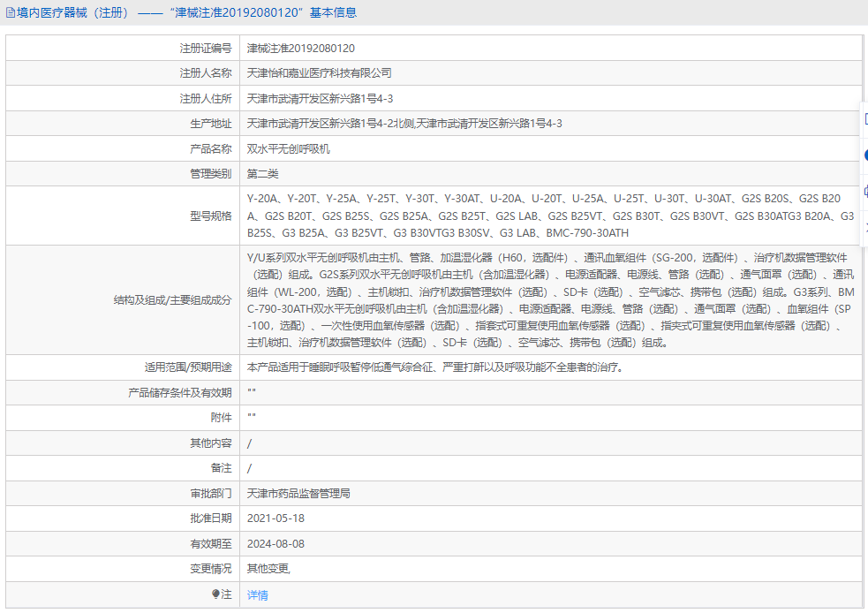This screenshot has width=868, height=613.
Task: Click approval department 天津市药品监督管理局
Action: tap(298, 493)
